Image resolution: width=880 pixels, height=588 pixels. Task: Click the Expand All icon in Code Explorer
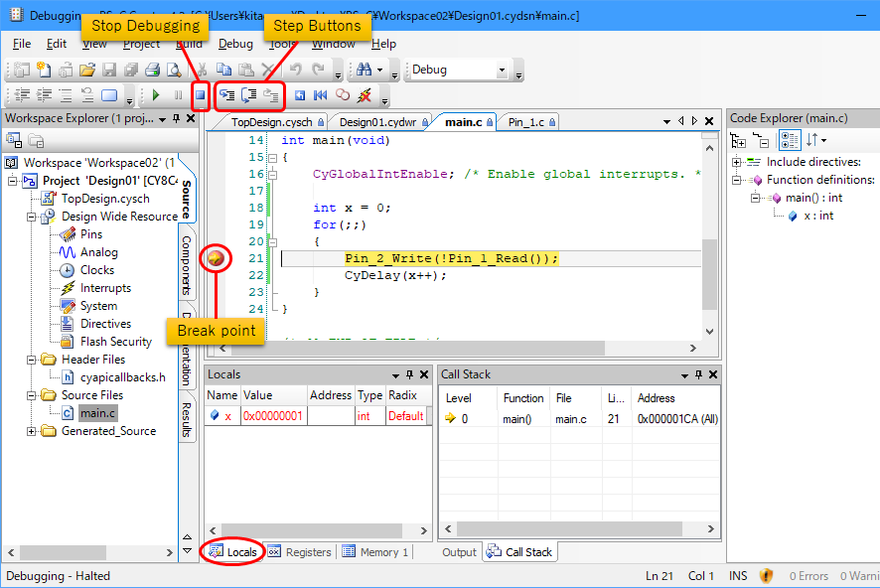[738, 139]
